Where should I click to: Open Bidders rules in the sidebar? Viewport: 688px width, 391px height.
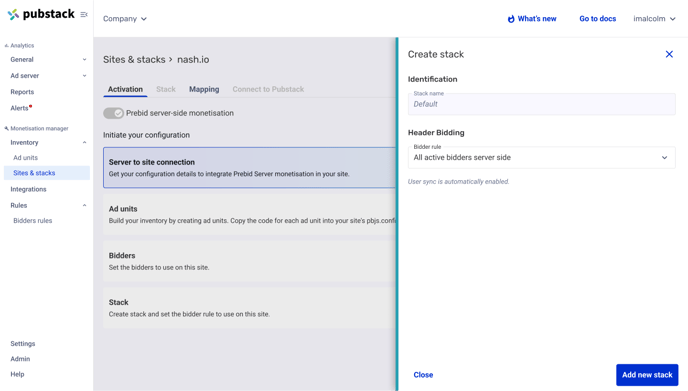click(x=32, y=220)
